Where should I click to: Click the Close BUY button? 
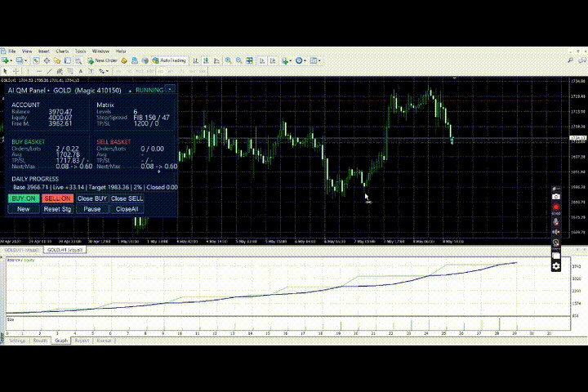(91, 198)
